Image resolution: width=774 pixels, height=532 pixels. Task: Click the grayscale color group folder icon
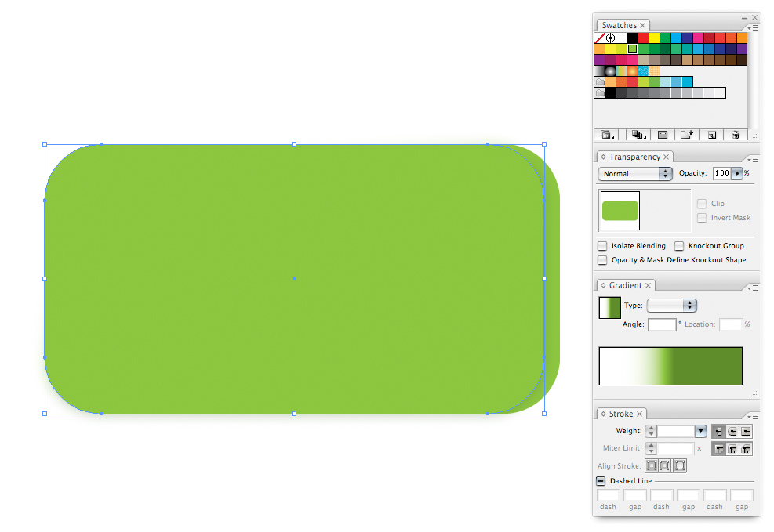600,92
